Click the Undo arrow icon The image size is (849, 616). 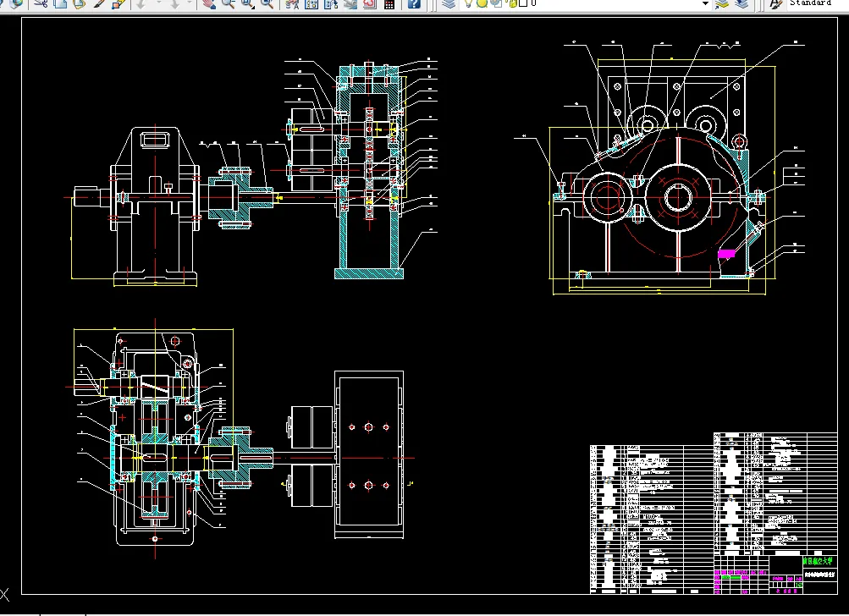click(x=141, y=3)
